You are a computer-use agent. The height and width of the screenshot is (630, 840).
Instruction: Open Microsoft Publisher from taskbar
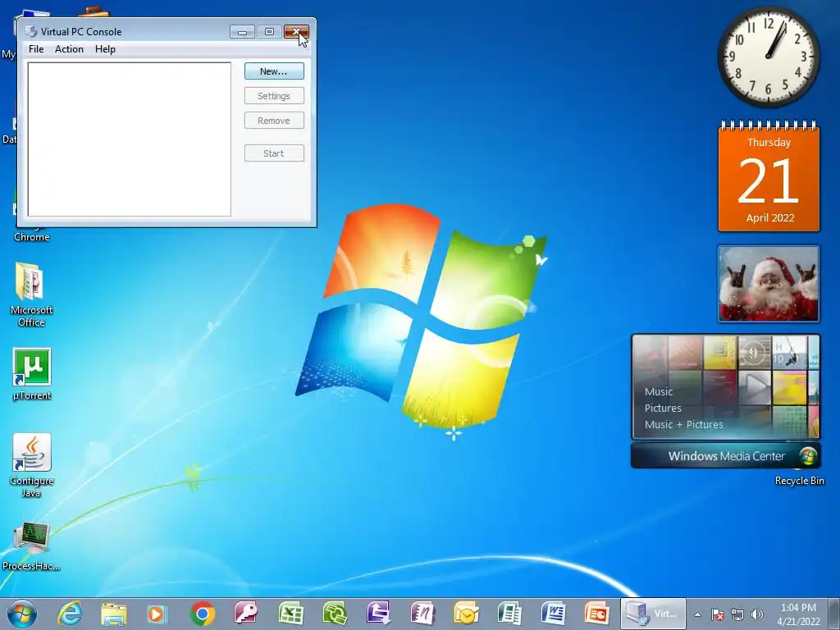pyautogui.click(x=509, y=614)
